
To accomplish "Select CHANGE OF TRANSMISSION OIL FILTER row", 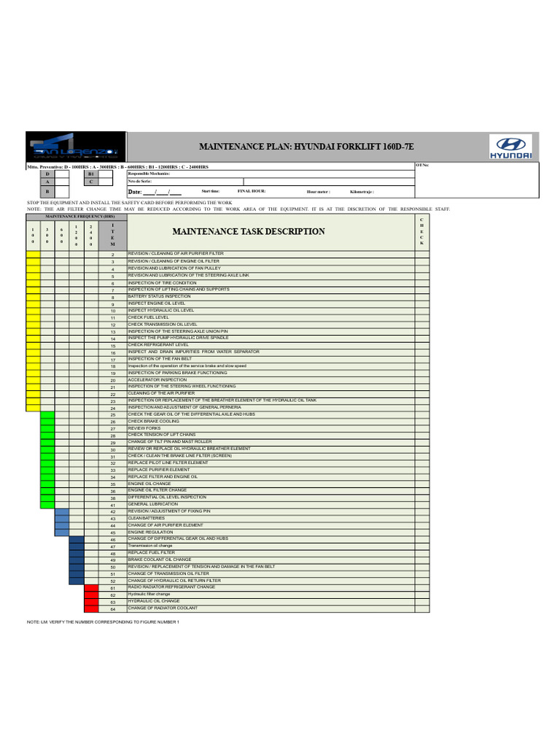I will [x=271, y=574].
